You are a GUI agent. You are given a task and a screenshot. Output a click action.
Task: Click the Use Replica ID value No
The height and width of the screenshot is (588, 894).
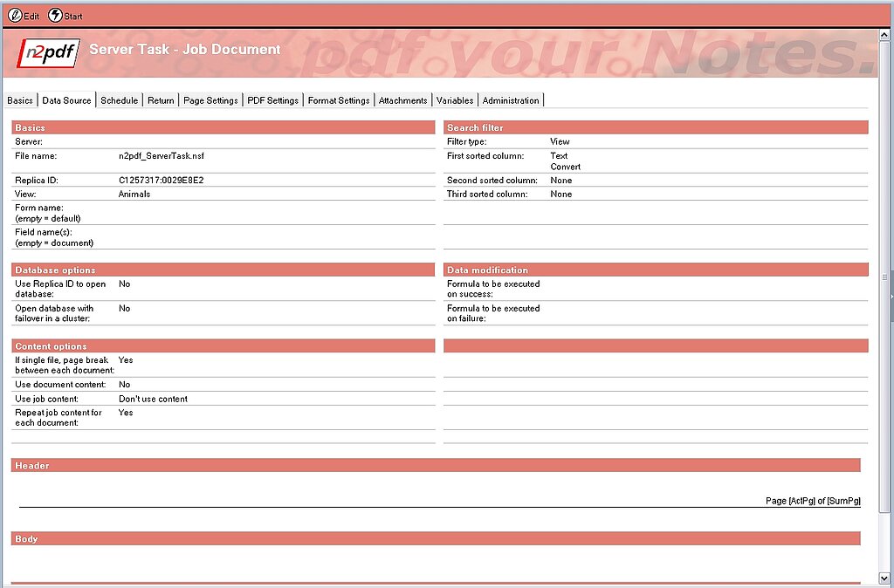[124, 284]
